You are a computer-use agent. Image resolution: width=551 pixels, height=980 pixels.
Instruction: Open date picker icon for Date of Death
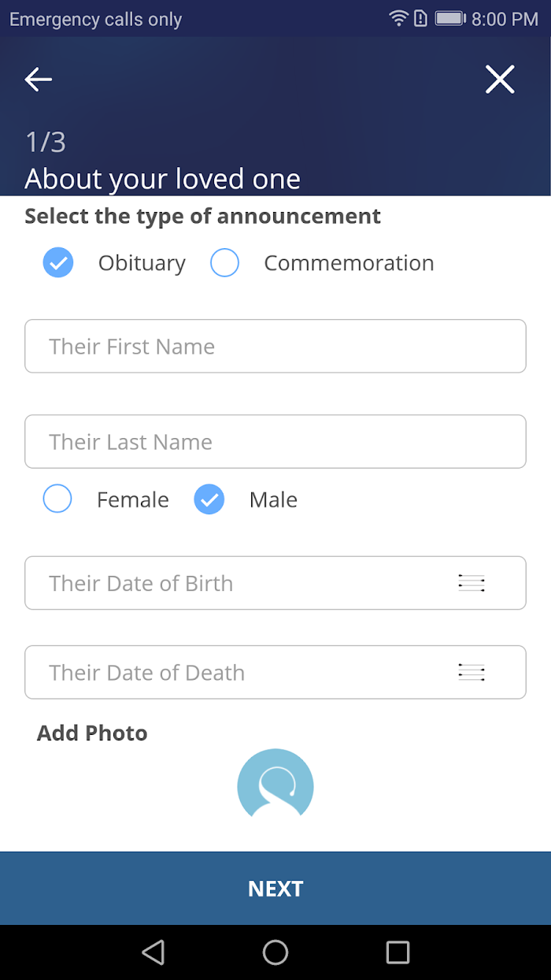click(471, 672)
